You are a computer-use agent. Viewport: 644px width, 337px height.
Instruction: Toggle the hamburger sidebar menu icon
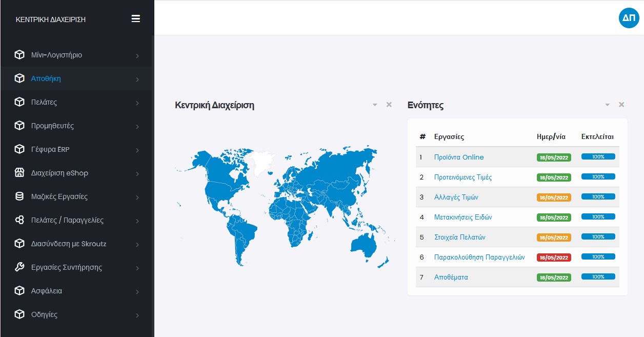tap(136, 19)
